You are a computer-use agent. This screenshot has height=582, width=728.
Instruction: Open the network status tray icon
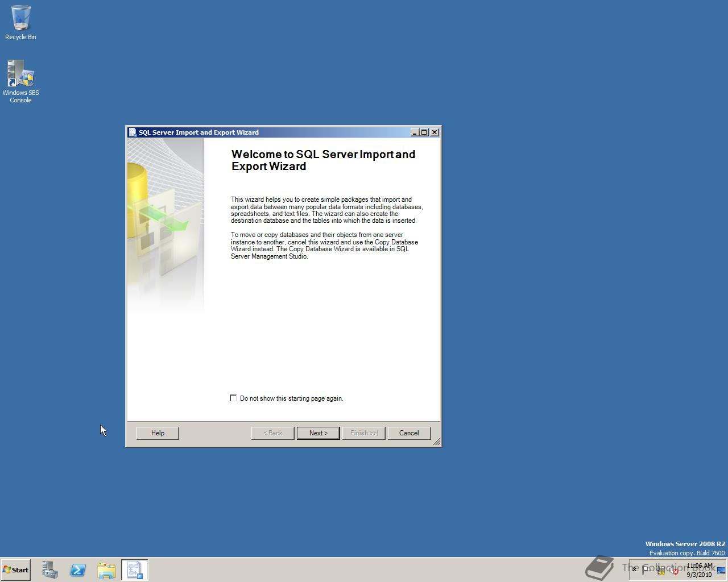[x=660, y=570]
